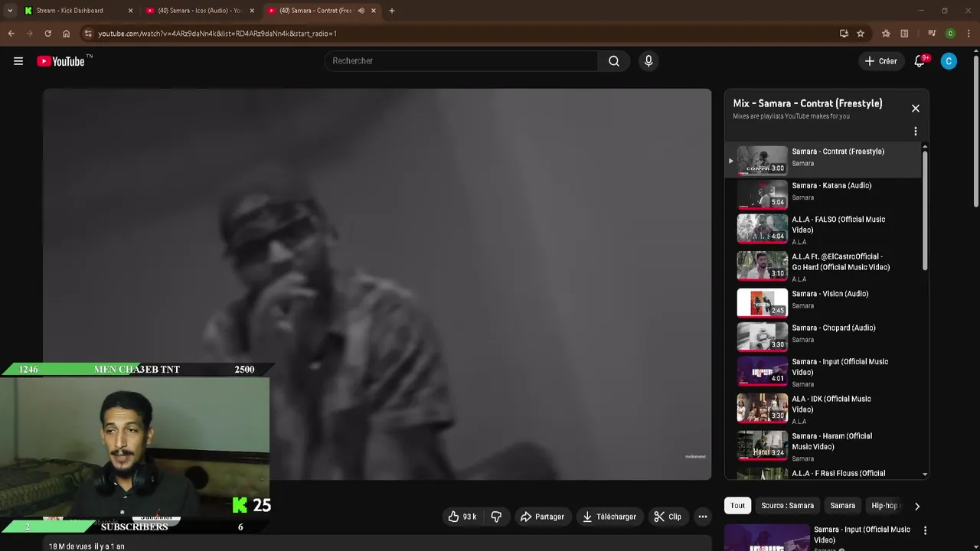Open Chrome three-dot menu
This screenshot has width=980, height=551.
point(969,34)
